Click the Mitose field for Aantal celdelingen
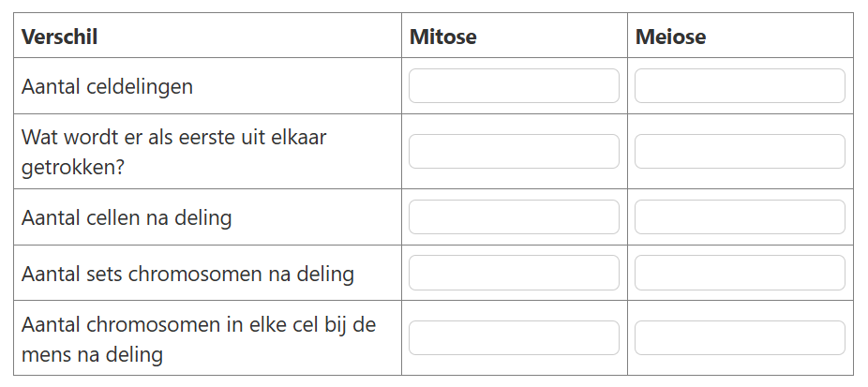This screenshot has height=387, width=868. (514, 86)
